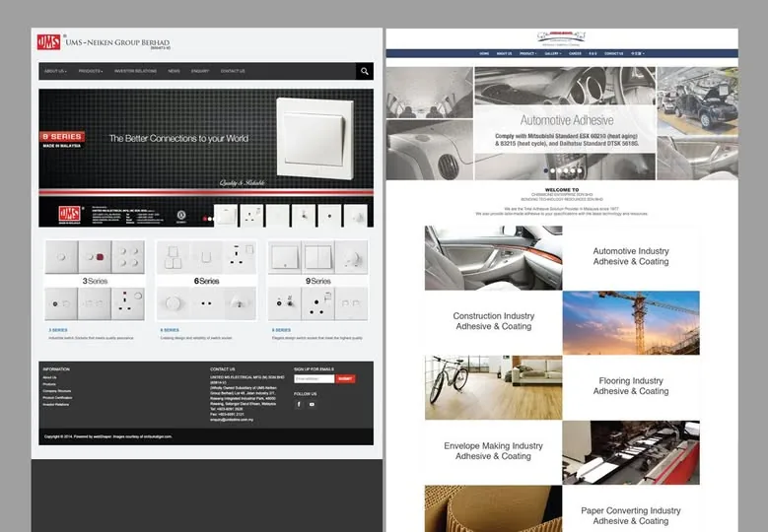Click the socket thumbnail in UMS banner strip
Screen dimensions: 768x532
pyautogui.click(x=251, y=216)
